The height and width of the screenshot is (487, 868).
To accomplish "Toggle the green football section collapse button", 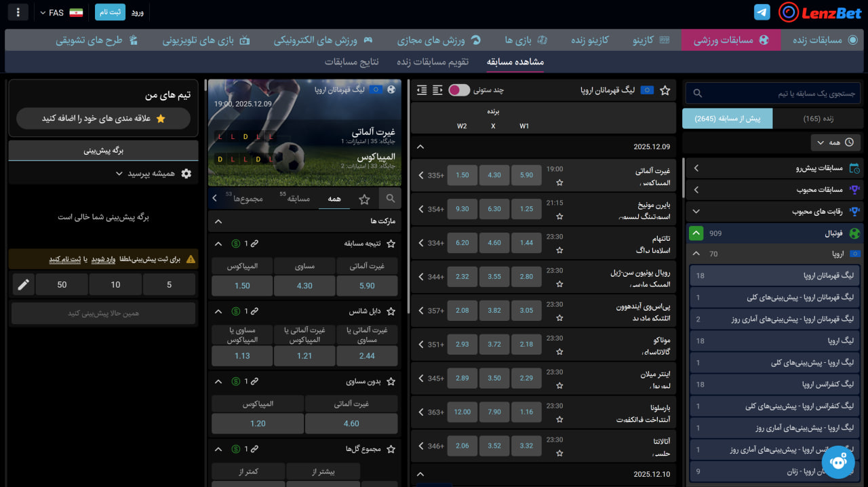I will pos(696,233).
